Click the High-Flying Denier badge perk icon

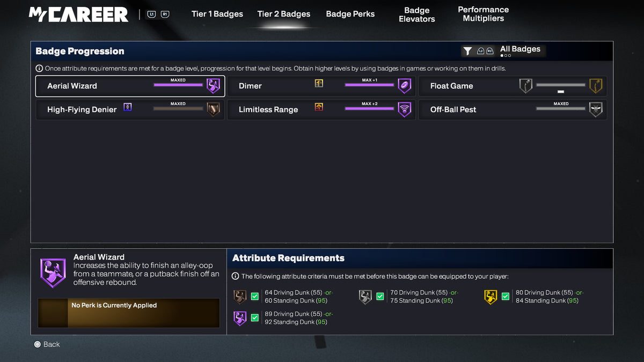pos(128,107)
